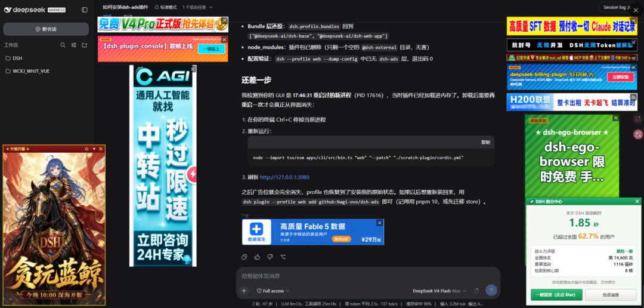Click the pink translate icon at right
This screenshot has height=308, width=644.
coord(637,134)
